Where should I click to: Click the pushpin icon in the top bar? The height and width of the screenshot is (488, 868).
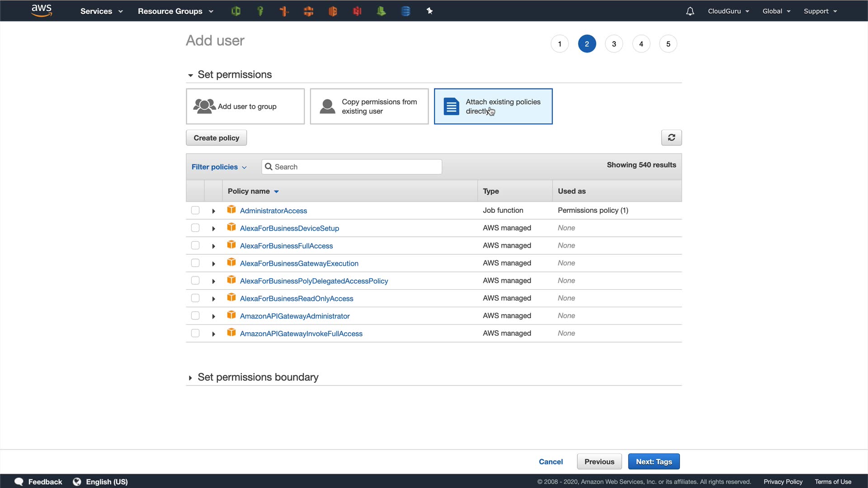[429, 11]
